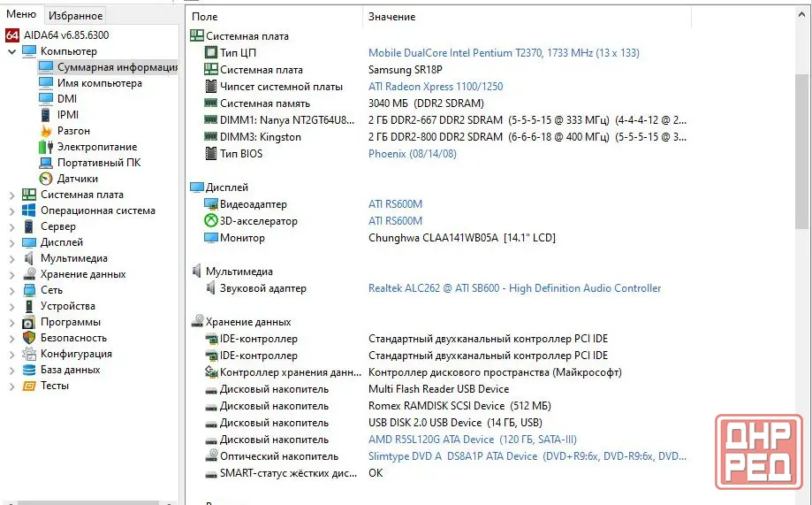Open Имя компьютера tree item
812x505 pixels.
click(100, 83)
